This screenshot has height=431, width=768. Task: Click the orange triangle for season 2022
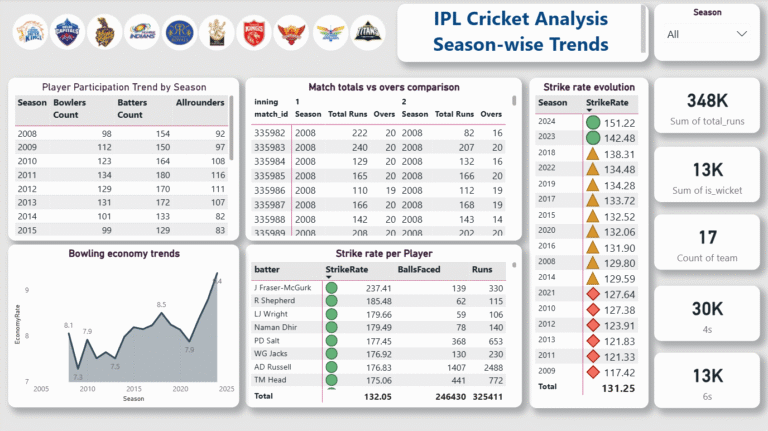point(593,169)
